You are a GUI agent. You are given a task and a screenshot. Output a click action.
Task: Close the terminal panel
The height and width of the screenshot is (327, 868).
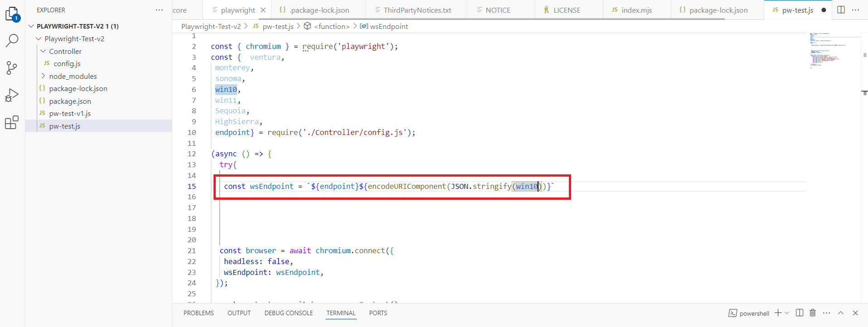855,313
